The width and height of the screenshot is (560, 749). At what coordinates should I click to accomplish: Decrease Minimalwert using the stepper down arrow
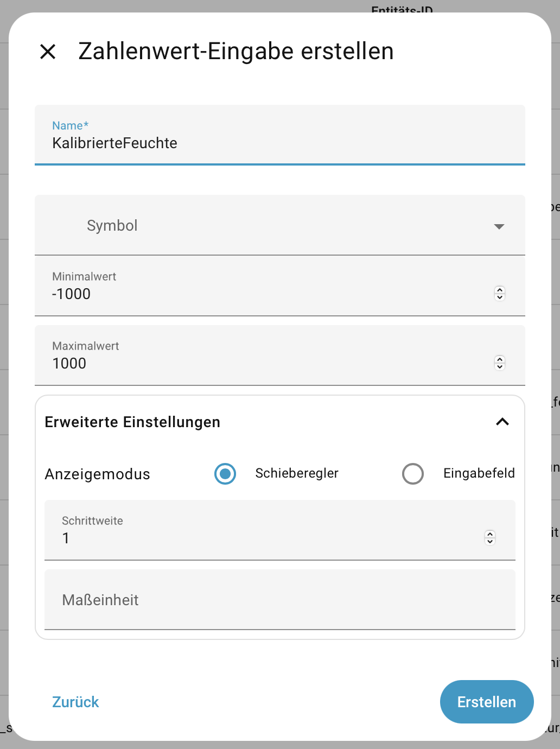coord(500,297)
